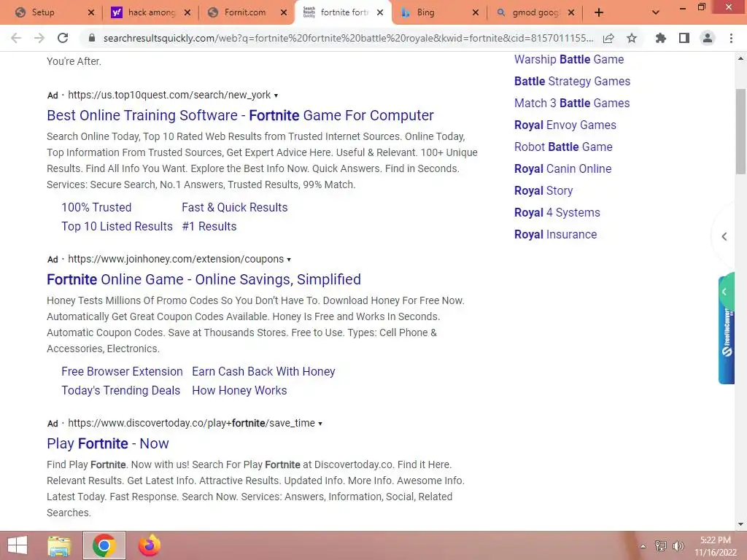Image resolution: width=747 pixels, height=560 pixels.
Task: Click Royal Canin Online related search
Action: [562, 169]
